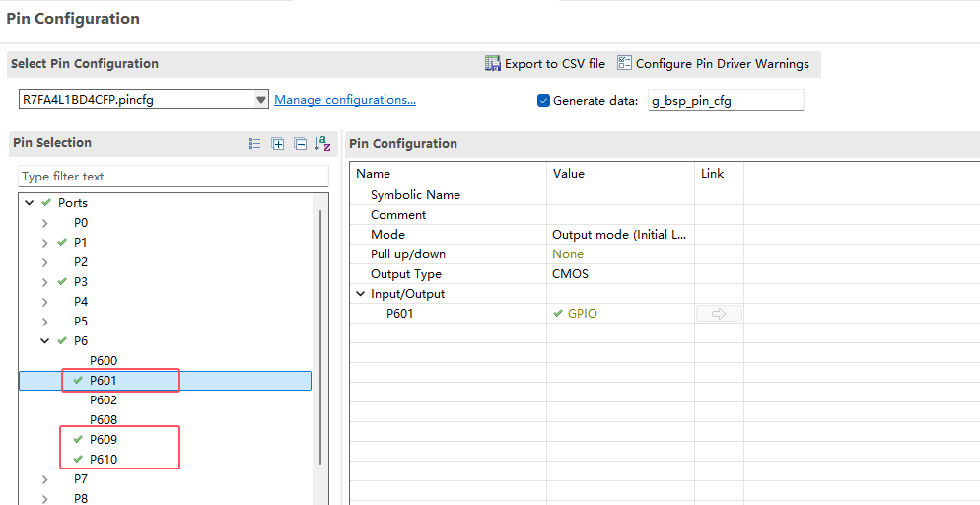Click the Name column header

(x=373, y=174)
